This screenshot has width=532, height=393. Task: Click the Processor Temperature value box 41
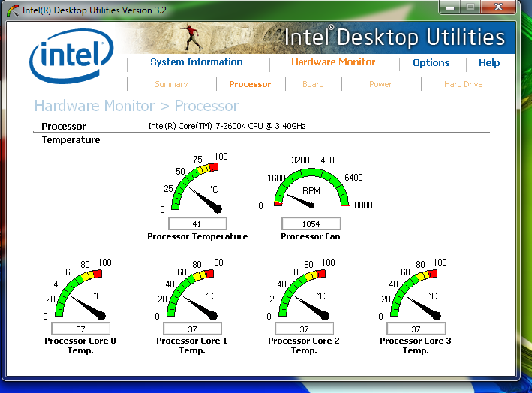coord(197,224)
